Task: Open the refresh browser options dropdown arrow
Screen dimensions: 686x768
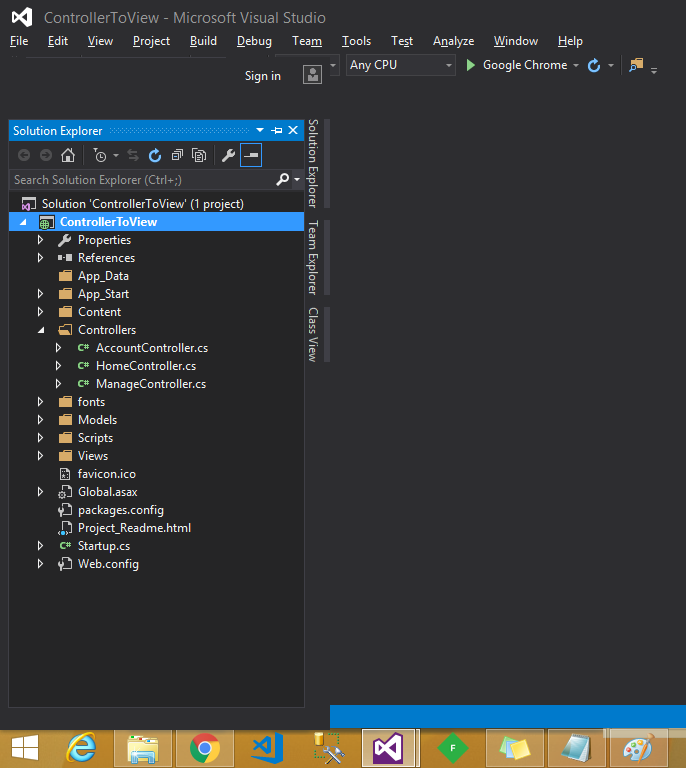Action: click(611, 65)
